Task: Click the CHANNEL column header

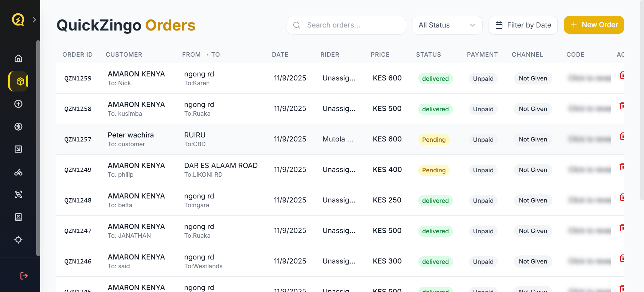Action: (527, 55)
